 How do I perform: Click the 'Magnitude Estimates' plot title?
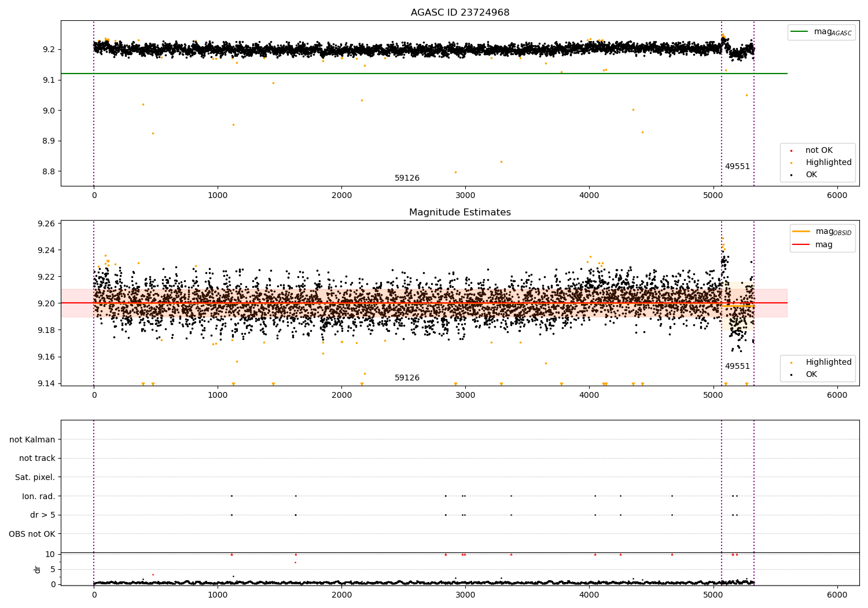pos(460,213)
